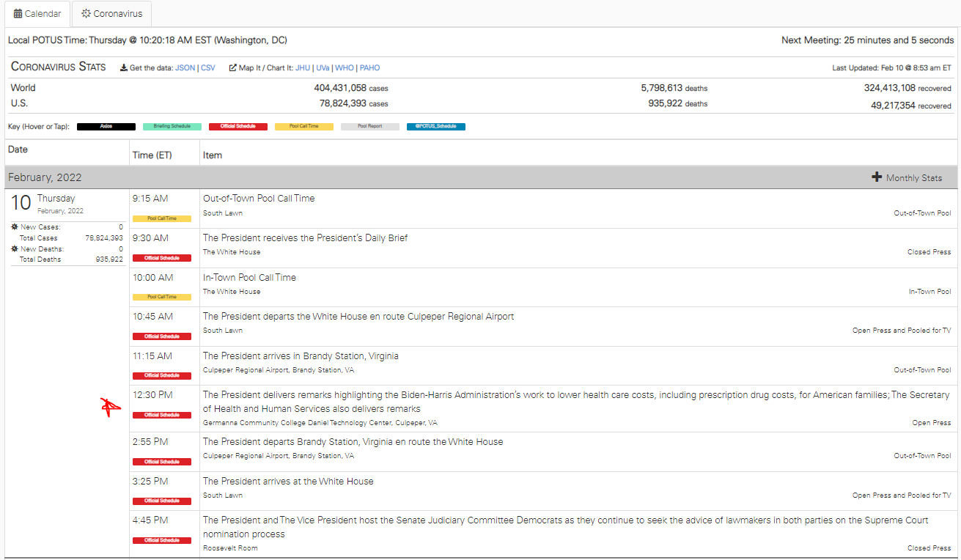This screenshot has height=560, width=961.
Task: Click Open Press label for 12:30 PM remarks
Action: click(x=932, y=423)
